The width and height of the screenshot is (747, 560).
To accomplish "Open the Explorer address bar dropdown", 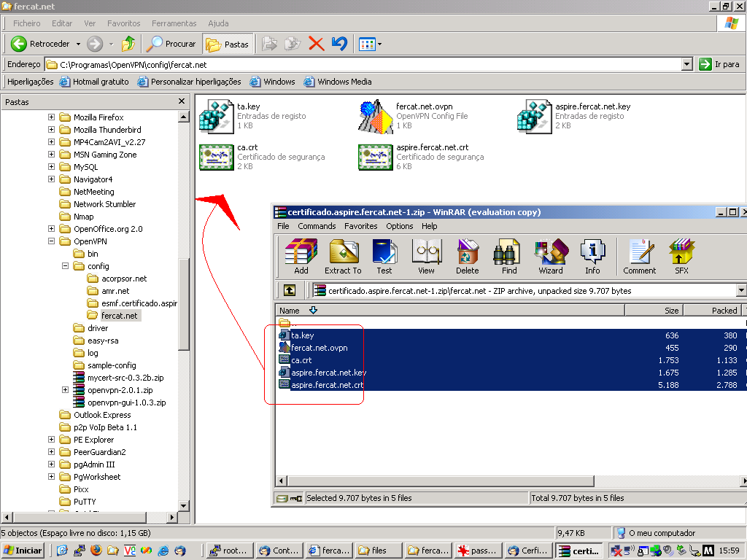I will click(x=686, y=64).
